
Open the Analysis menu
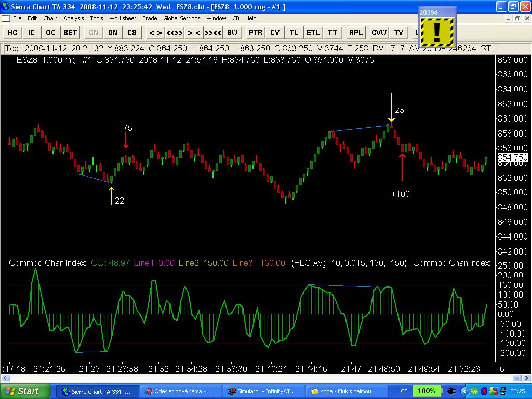coord(74,18)
